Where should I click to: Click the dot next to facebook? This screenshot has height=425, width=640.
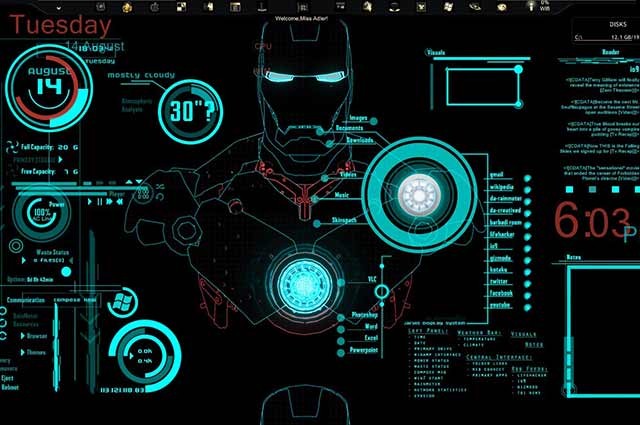tap(527, 296)
